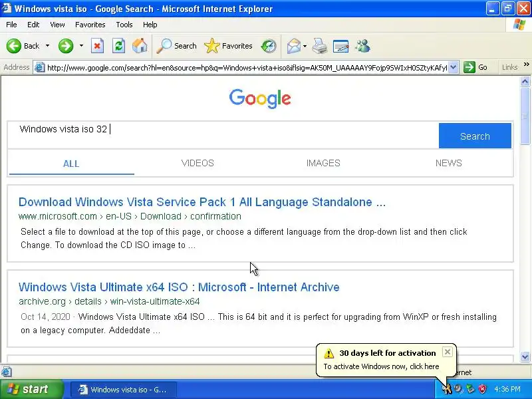Viewport: 532px width, 399px height.
Task: Refresh the page with the Refresh icon
Action: click(118, 46)
